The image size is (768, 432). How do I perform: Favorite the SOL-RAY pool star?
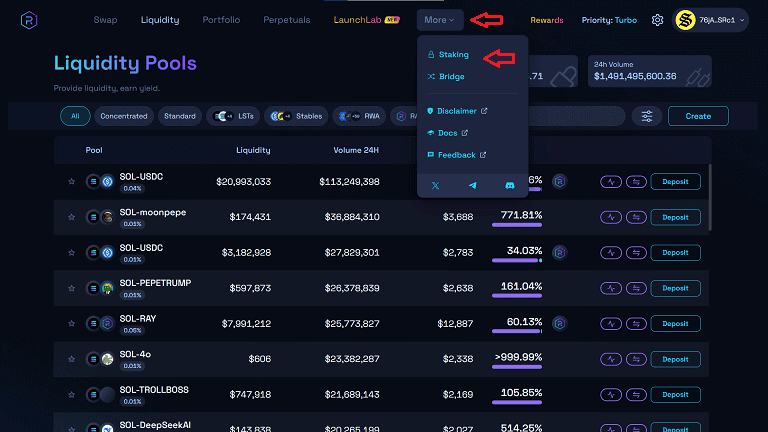tap(72, 324)
